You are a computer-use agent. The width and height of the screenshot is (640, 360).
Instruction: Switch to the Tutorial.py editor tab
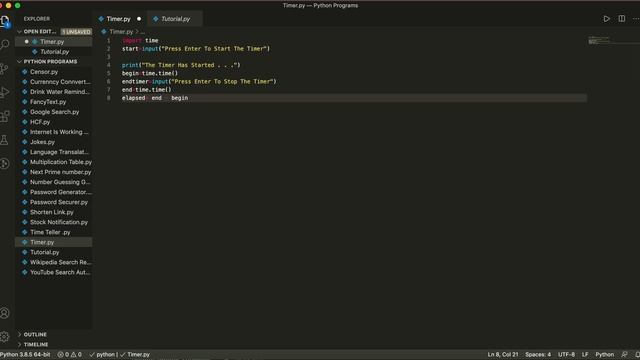(x=176, y=19)
